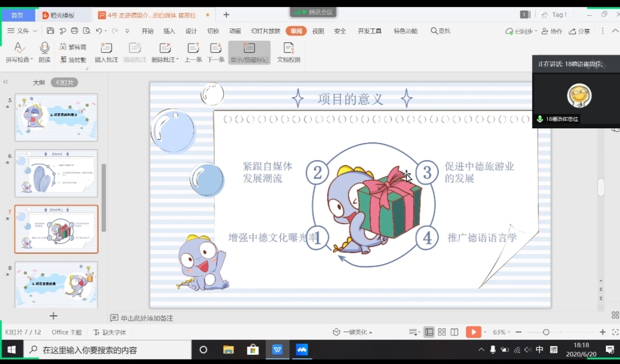Switch to 大纲 outline pane view
Screen dimensions: 620x364
[x=39, y=82]
